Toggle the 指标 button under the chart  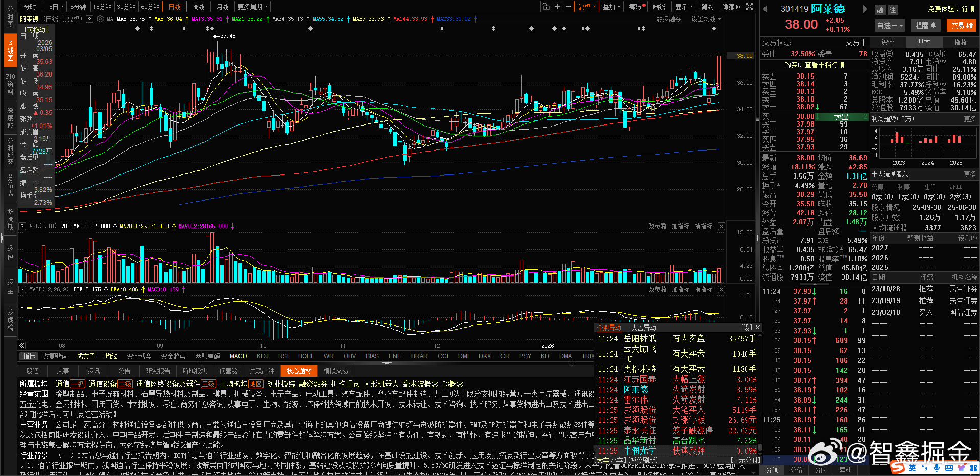29,356
